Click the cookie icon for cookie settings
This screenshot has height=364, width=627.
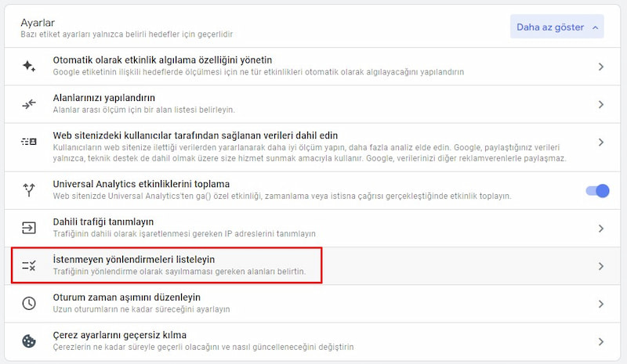coord(29,341)
